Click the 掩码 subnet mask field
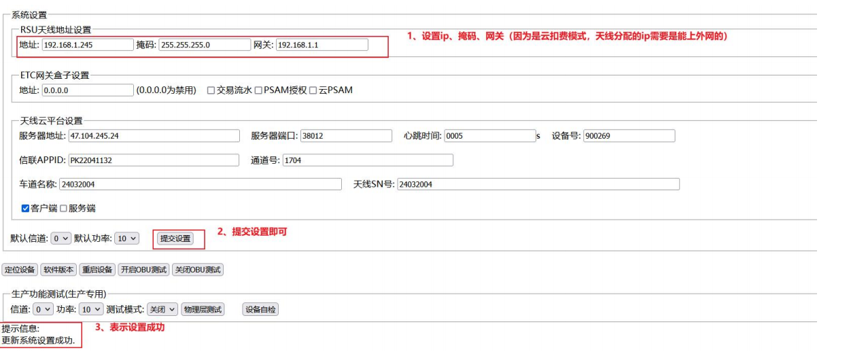The image size is (868, 354). 205,45
